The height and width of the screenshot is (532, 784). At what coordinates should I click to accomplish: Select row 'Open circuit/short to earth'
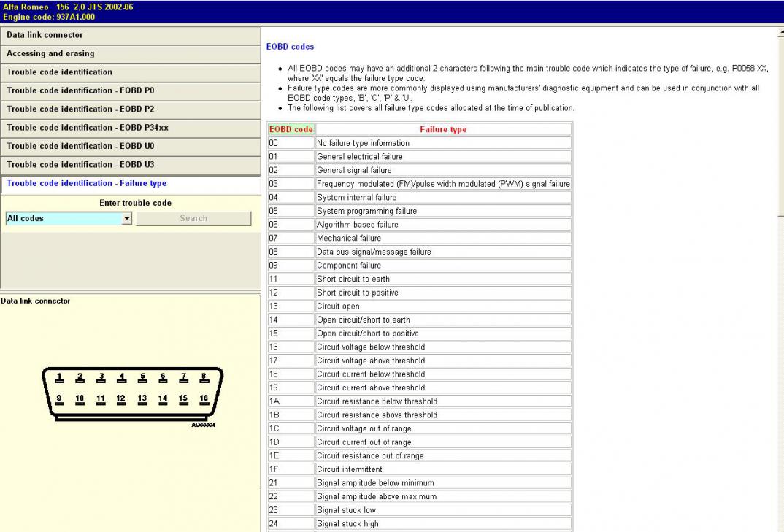(x=420, y=320)
